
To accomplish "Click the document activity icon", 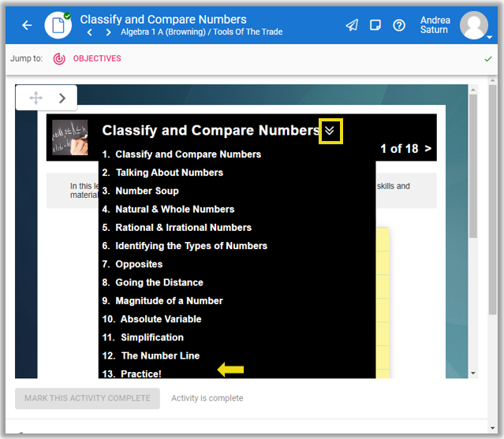I will (58, 25).
